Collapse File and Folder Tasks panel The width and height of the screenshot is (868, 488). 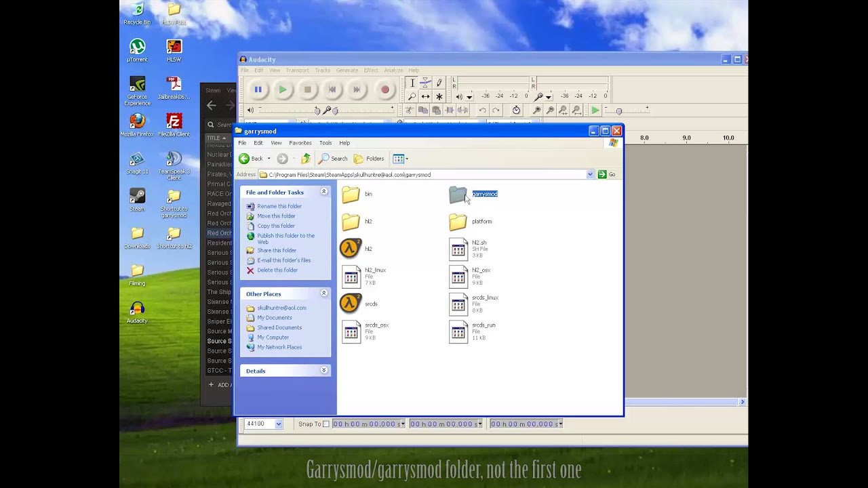323,192
